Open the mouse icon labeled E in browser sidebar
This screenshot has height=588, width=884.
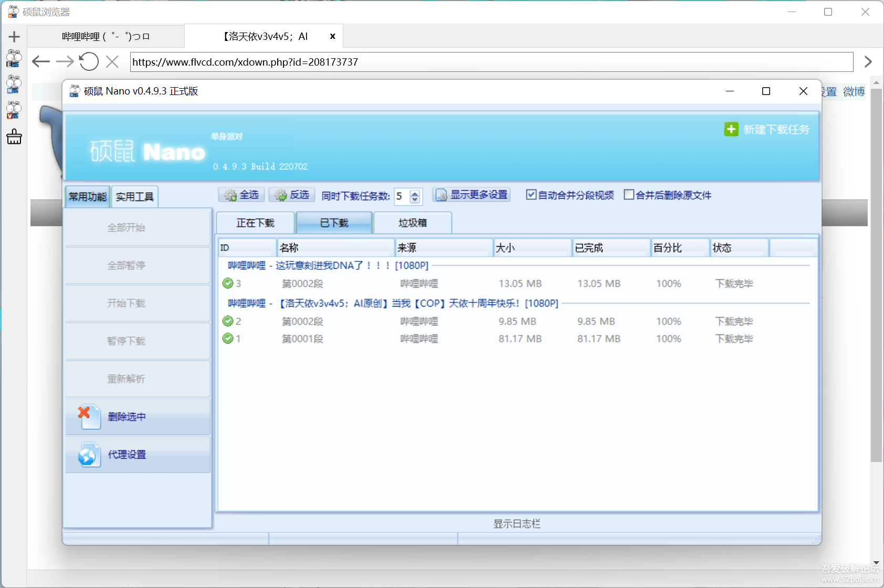(x=14, y=59)
